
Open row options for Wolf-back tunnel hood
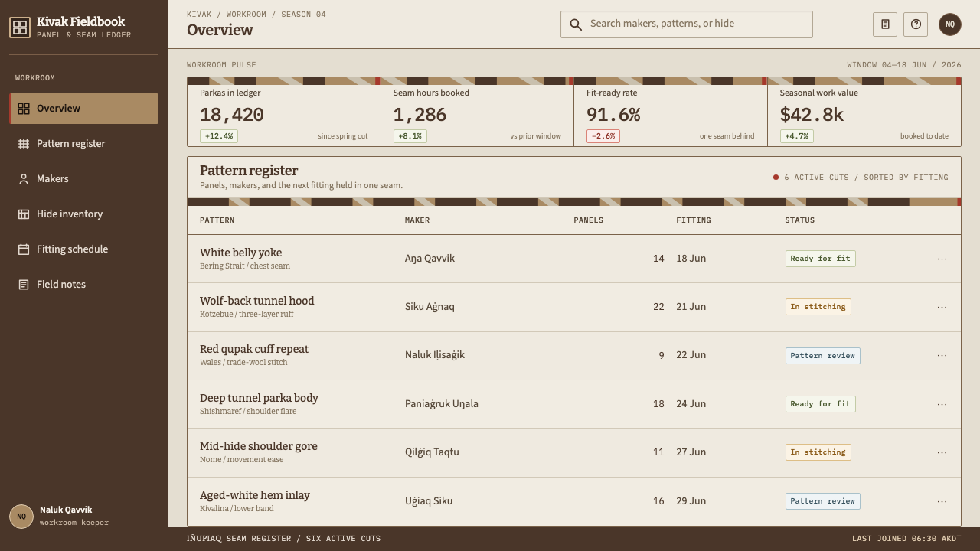click(x=942, y=307)
